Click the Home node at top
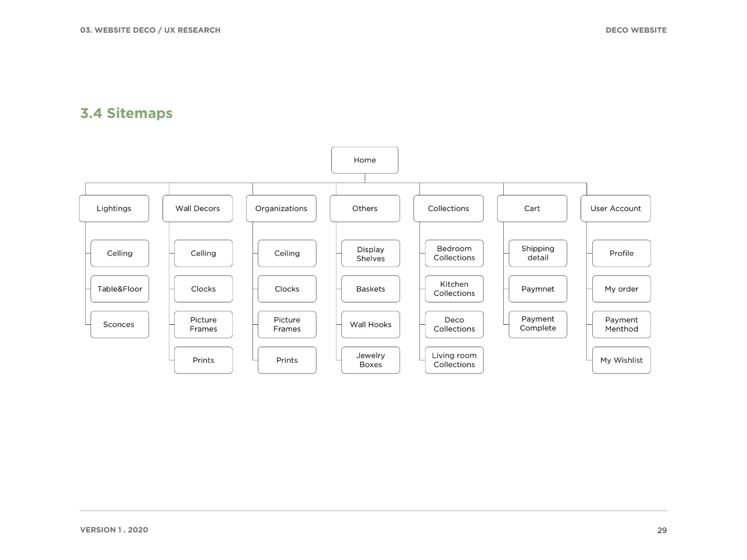Viewport: 747px width, 560px height. [365, 160]
